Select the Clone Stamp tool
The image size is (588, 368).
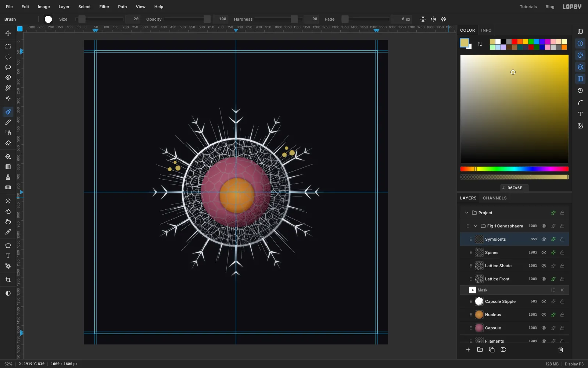click(8, 177)
